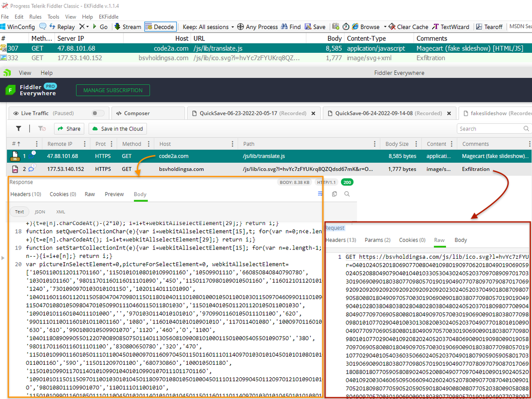532x399 pixels.
Task: Toggle Stream mode in Fiddler Classic
Action: (128, 27)
